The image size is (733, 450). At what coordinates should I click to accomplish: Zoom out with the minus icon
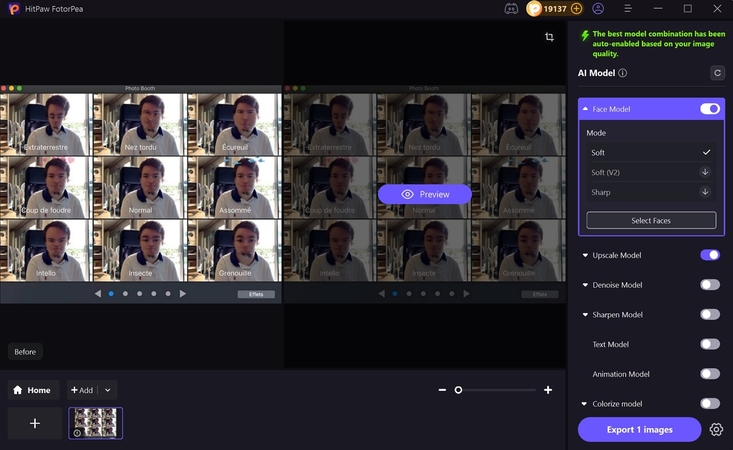(x=442, y=390)
